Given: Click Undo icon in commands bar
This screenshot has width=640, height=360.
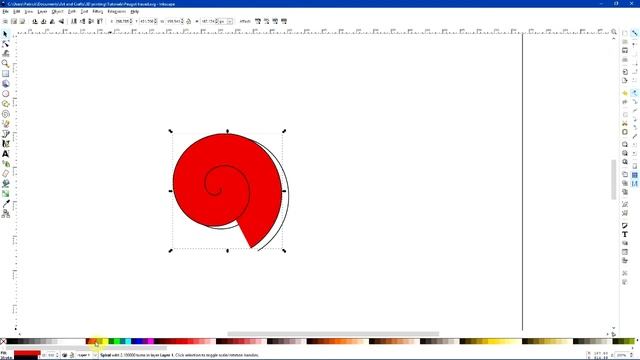Looking at the screenshot, I should 625,93.
